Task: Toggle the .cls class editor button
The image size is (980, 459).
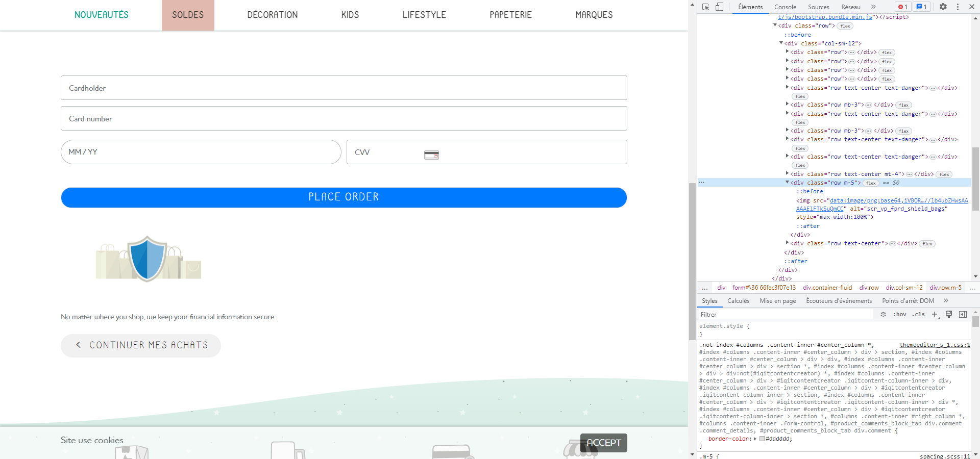Action: point(919,314)
